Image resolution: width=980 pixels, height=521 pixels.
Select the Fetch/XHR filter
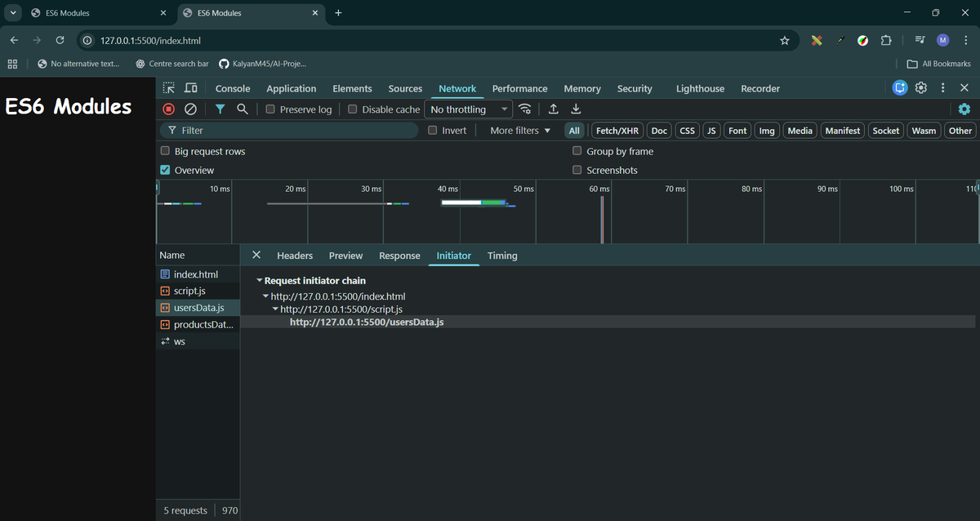[617, 130]
